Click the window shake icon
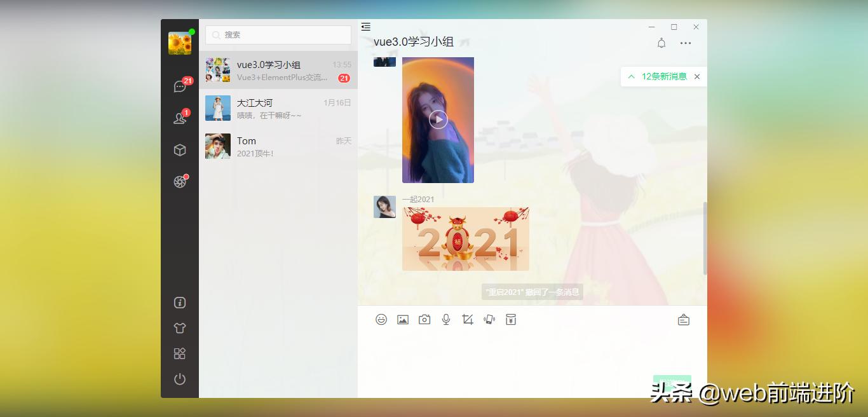868x417 pixels. (x=489, y=319)
